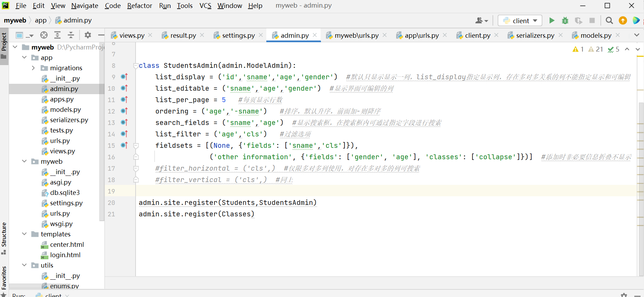Click the grey stop button
The height and width of the screenshot is (297, 644).
[x=592, y=20]
